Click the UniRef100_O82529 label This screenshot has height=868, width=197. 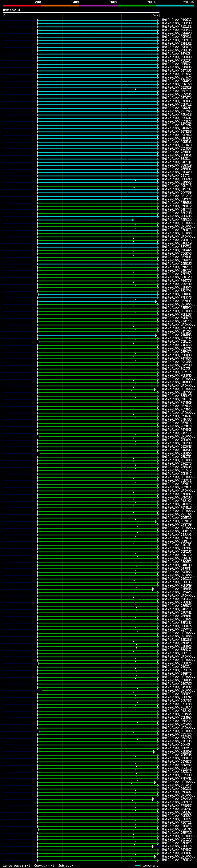(x=176, y=88)
